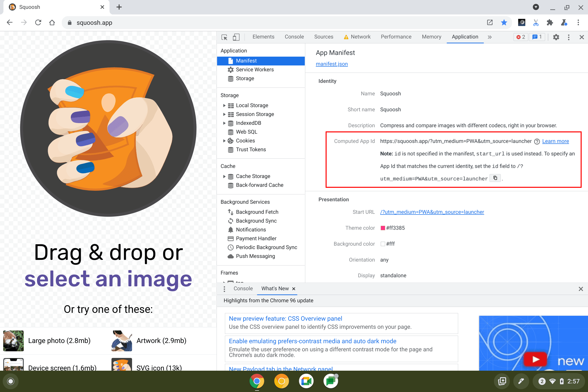Expand the Cookies tree item

coord(223,140)
